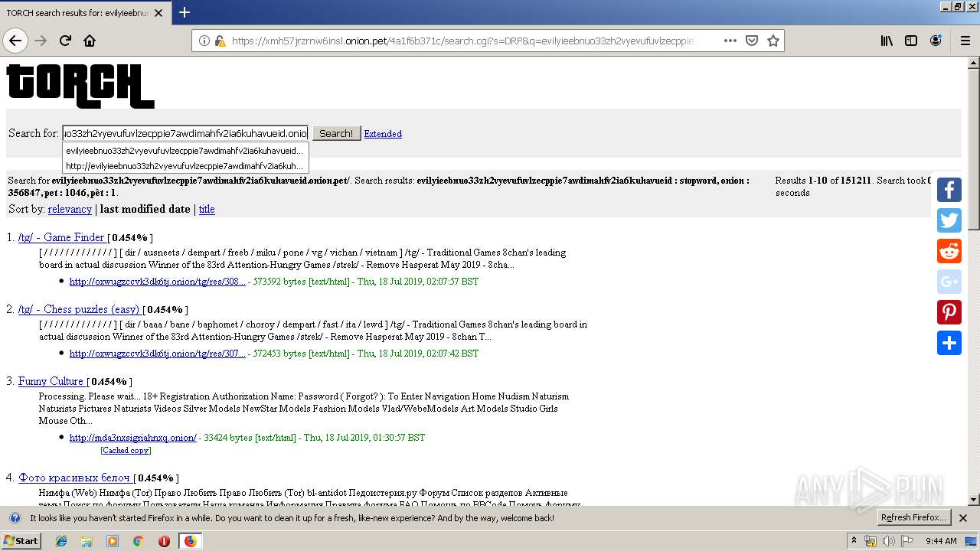Show hidden system tray icons
Screen dimensions: 980x551
(854, 541)
